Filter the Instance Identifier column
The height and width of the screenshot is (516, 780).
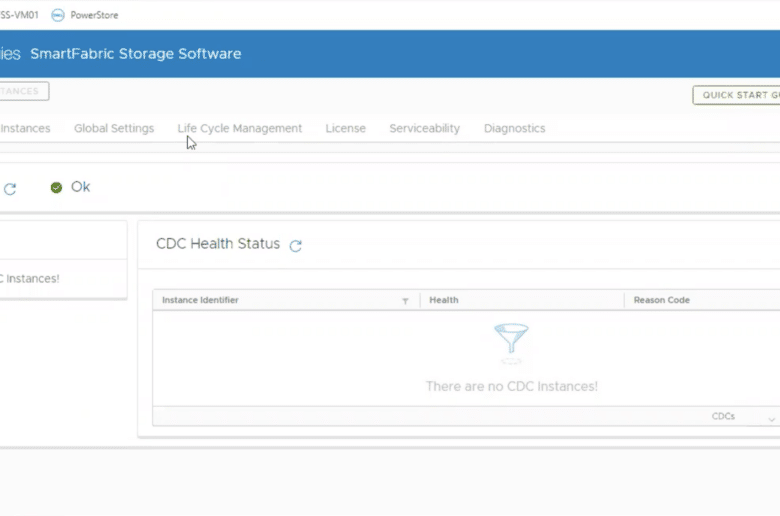[405, 301]
